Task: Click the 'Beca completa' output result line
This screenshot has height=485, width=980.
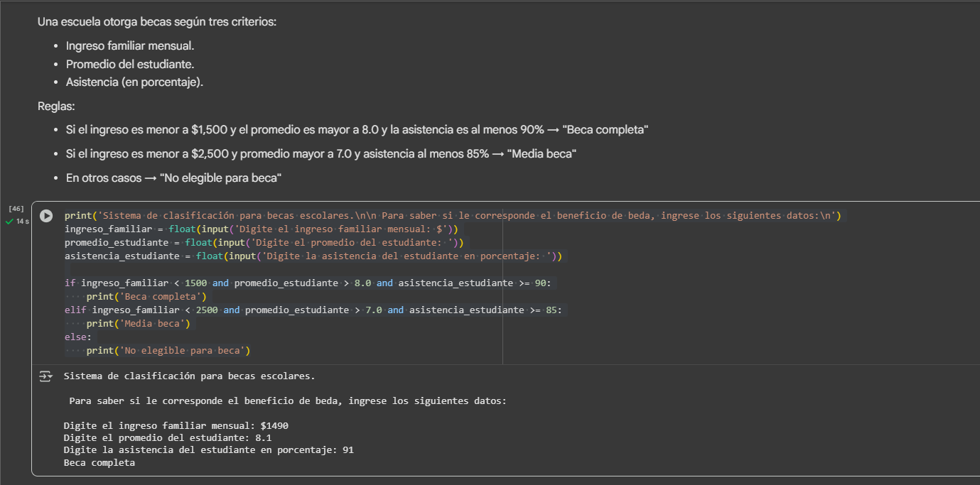Action: click(x=99, y=463)
